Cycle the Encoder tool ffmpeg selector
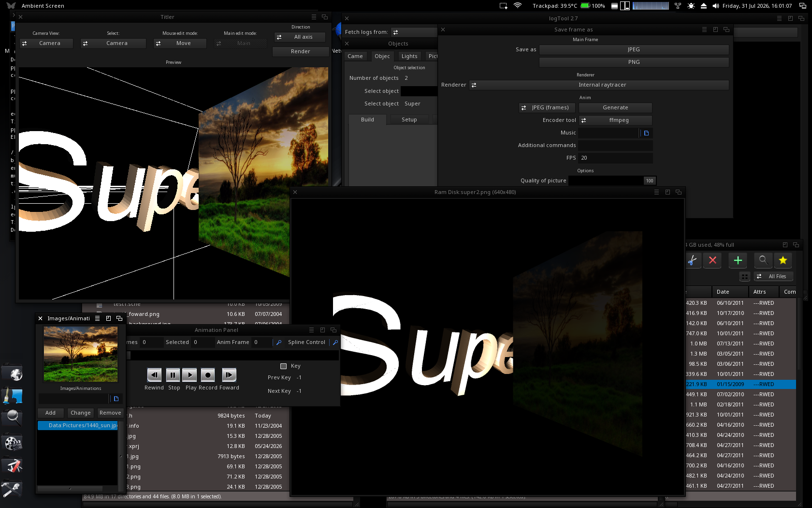Viewport: 812px width, 508px height. tap(615, 120)
